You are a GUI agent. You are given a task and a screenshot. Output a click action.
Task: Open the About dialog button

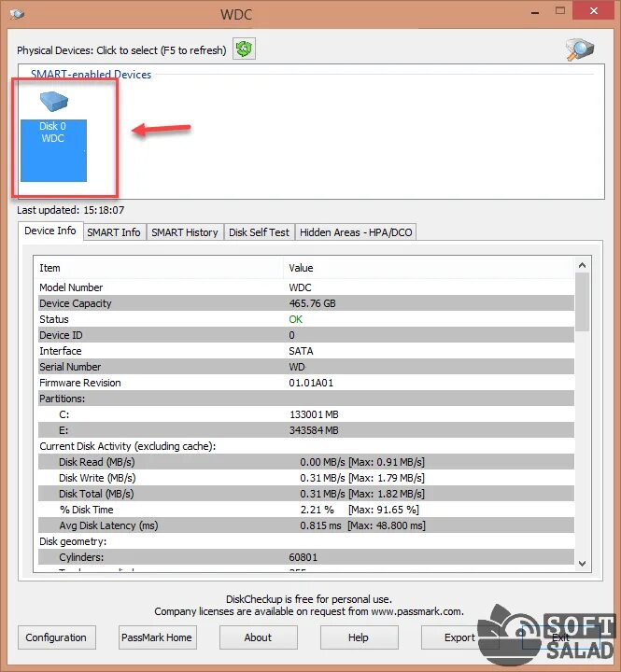258,637
